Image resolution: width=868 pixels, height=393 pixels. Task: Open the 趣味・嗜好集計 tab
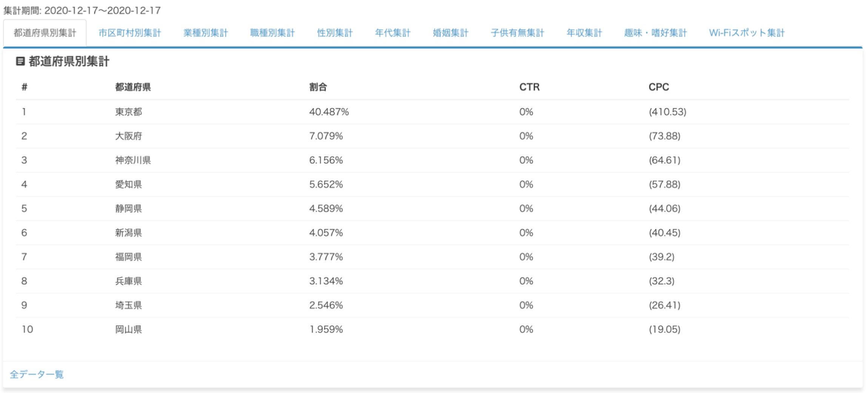(656, 33)
